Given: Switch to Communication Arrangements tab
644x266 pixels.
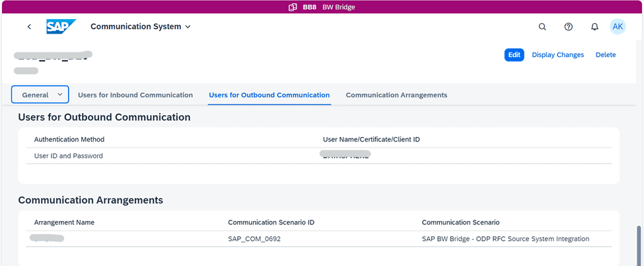Looking at the screenshot, I should (396, 95).
